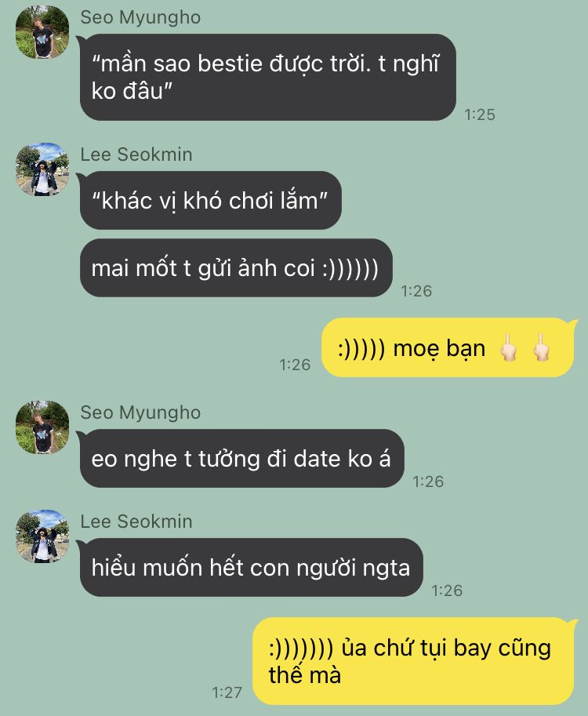The width and height of the screenshot is (588, 716).
Task: Tap the 1:25 timestamp beside first message
Action: pos(480,114)
